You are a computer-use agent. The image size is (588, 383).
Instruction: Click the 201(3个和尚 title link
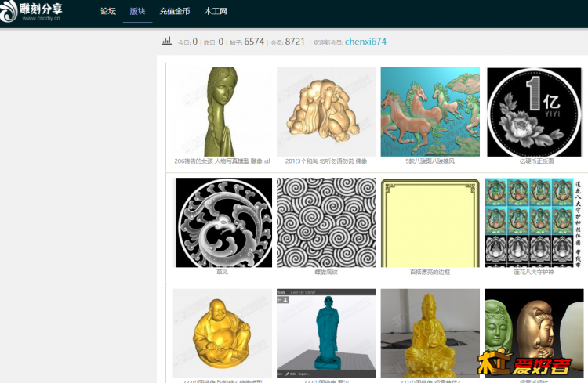tap(326, 161)
